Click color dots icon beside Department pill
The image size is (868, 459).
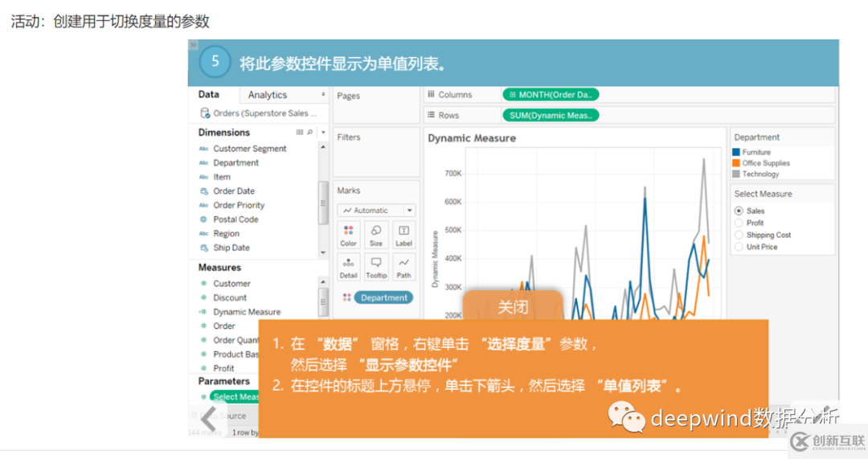pos(346,298)
